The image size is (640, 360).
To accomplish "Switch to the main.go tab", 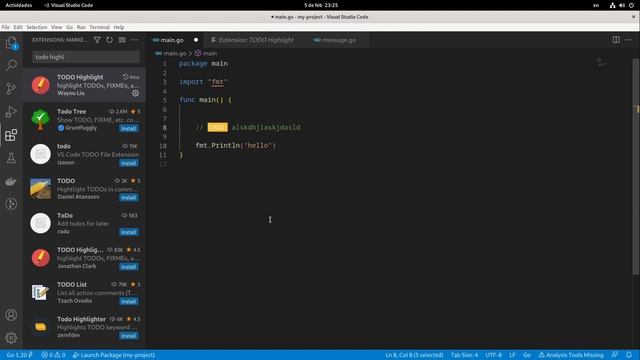I will [x=172, y=40].
